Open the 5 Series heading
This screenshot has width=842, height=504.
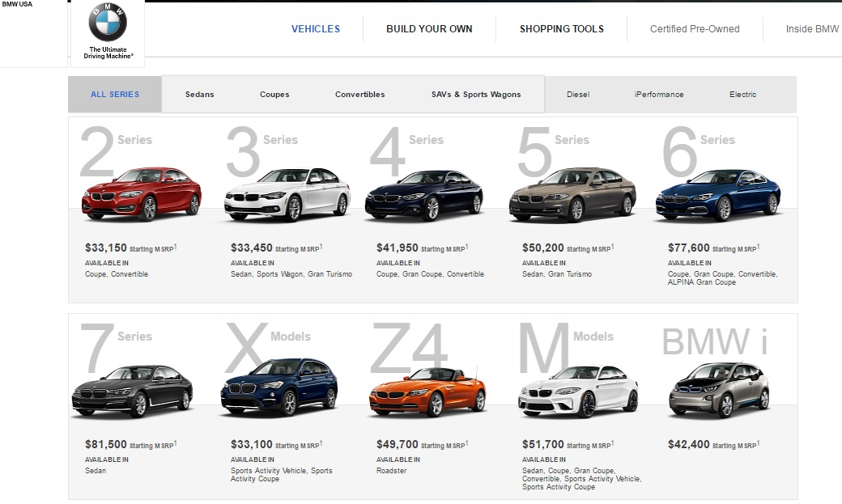(x=553, y=150)
